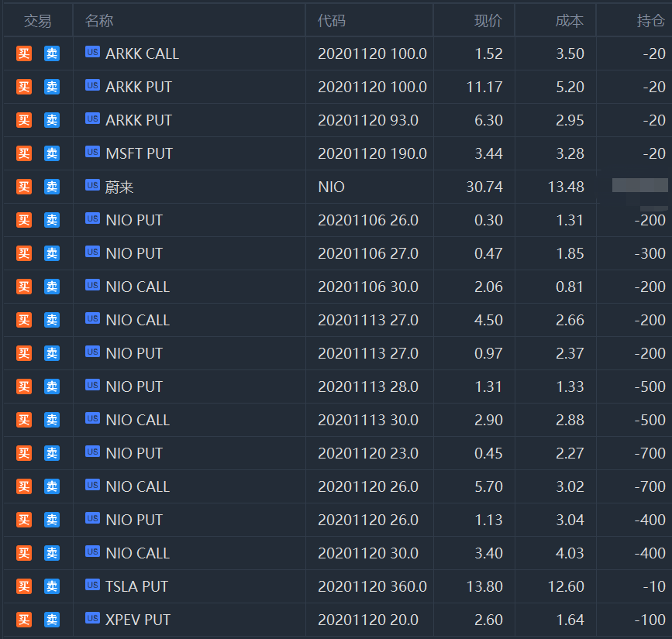
Task: Tap the buy icon for ARKK PUT 93.0
Action: coord(24,120)
